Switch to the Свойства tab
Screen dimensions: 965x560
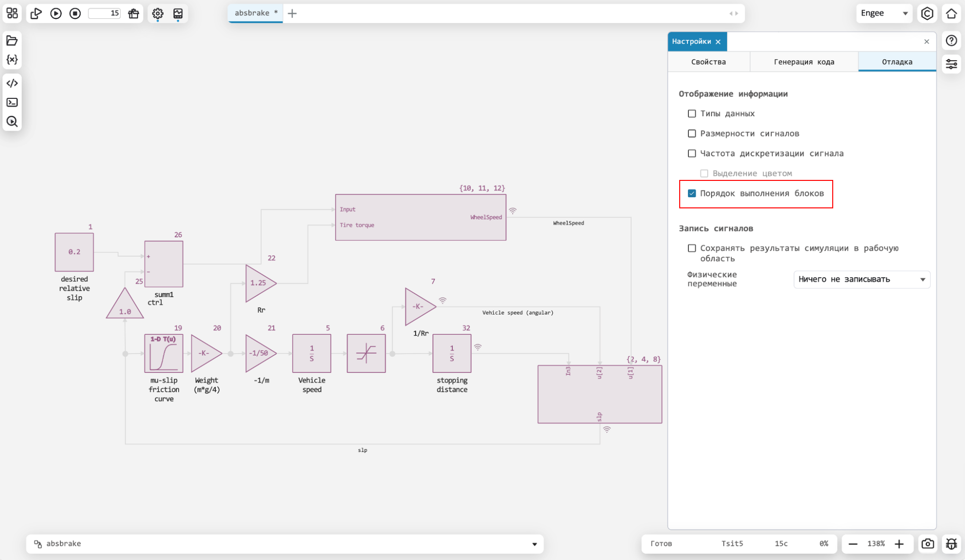709,61
